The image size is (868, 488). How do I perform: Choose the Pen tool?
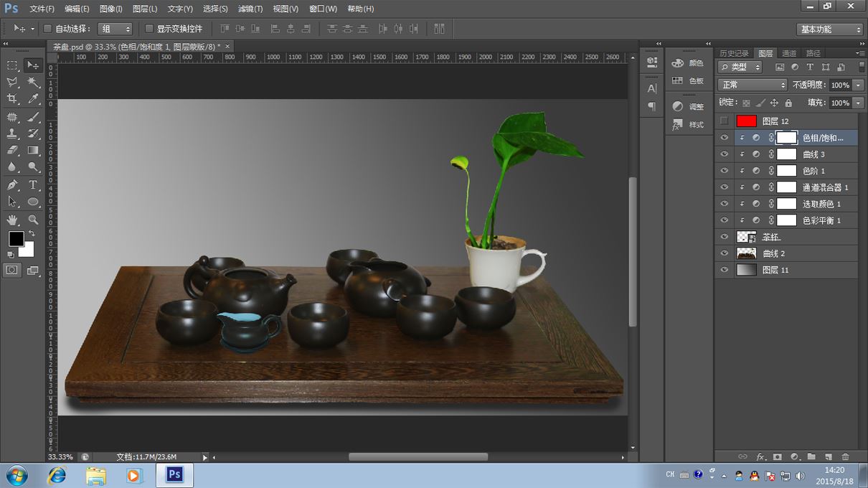click(x=12, y=185)
